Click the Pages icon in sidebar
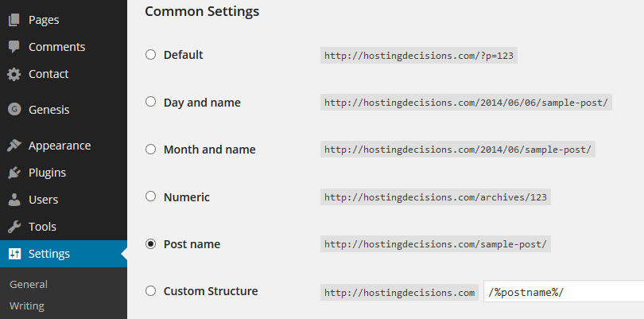Viewport: 644px width, 319px height. click(x=14, y=20)
